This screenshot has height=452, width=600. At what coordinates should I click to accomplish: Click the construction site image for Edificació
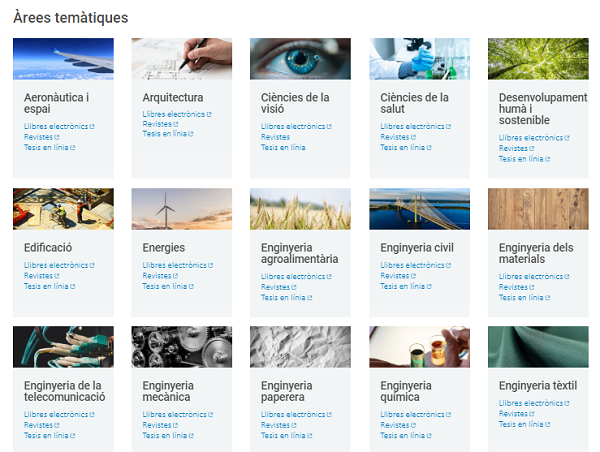pyautogui.click(x=63, y=209)
